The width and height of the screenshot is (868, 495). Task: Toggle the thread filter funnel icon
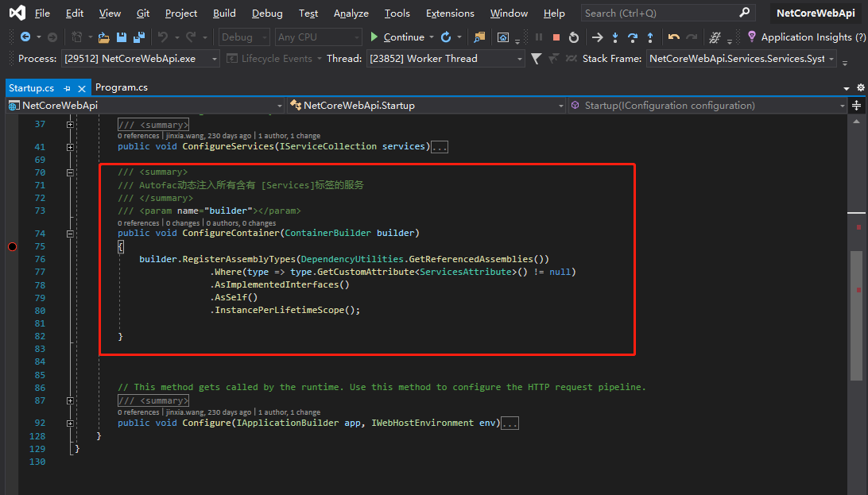(x=536, y=59)
